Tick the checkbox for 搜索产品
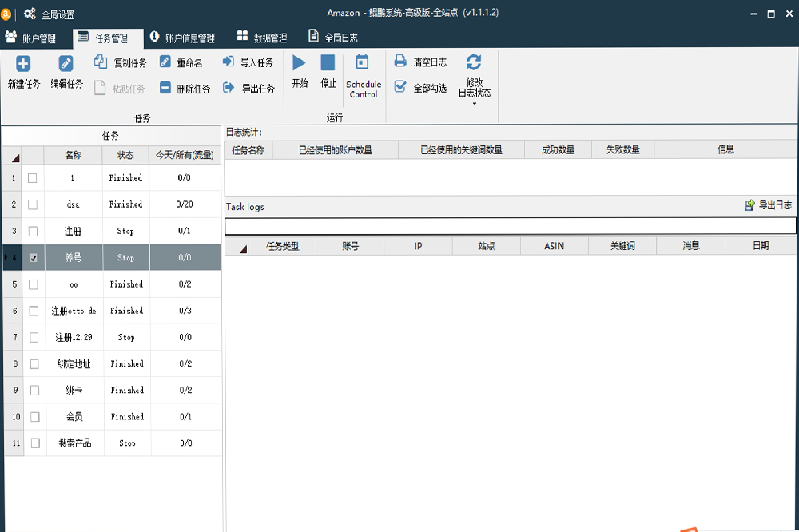799x532 pixels. (x=35, y=443)
